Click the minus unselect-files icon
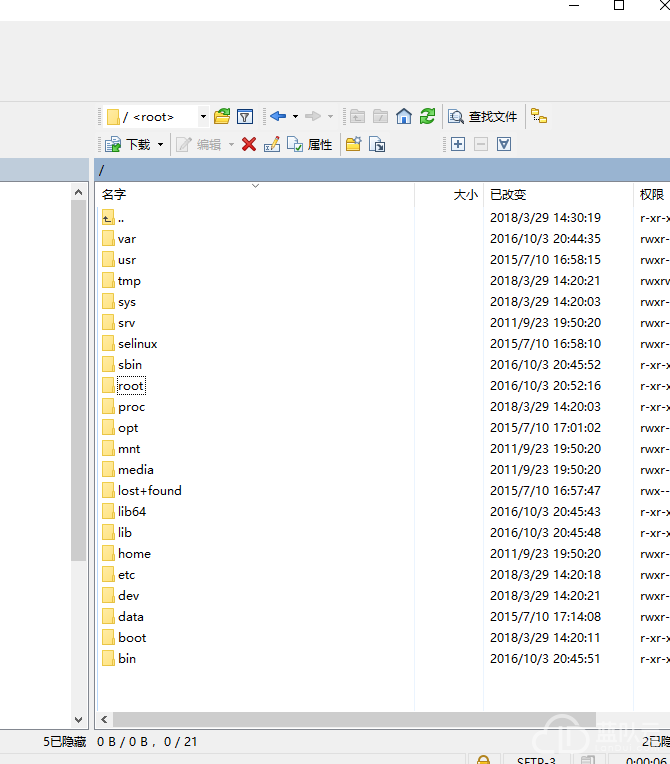The image size is (670, 764). tap(481, 144)
